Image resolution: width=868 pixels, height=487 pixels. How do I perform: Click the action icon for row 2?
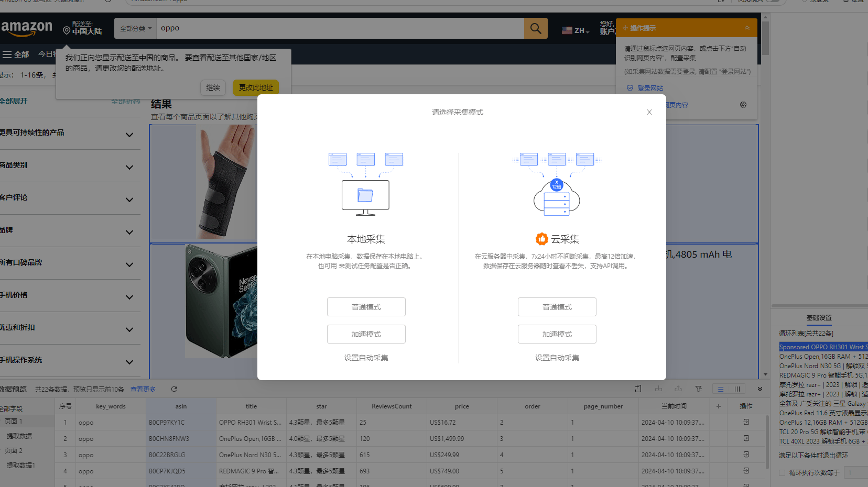point(746,438)
